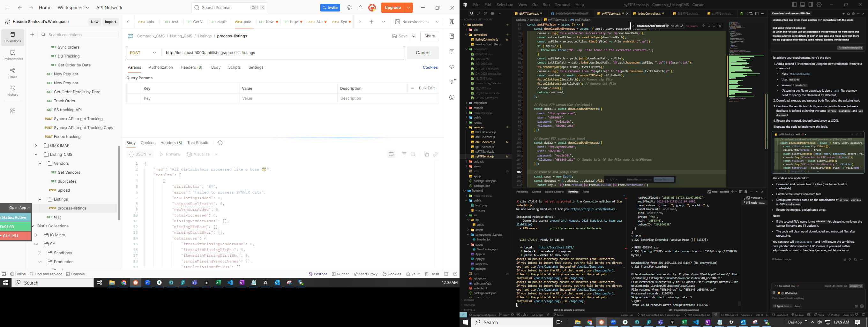Open Postman settings gear icon

pos(349,8)
